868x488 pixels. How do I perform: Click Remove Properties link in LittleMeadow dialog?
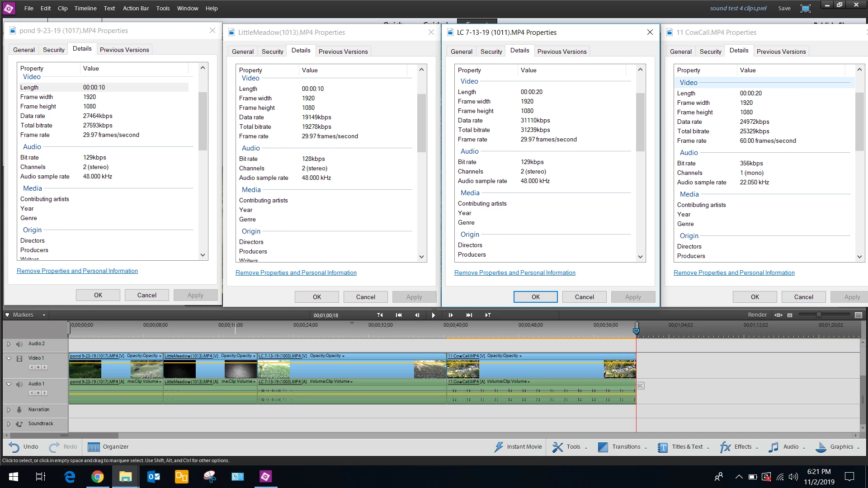[296, 272]
